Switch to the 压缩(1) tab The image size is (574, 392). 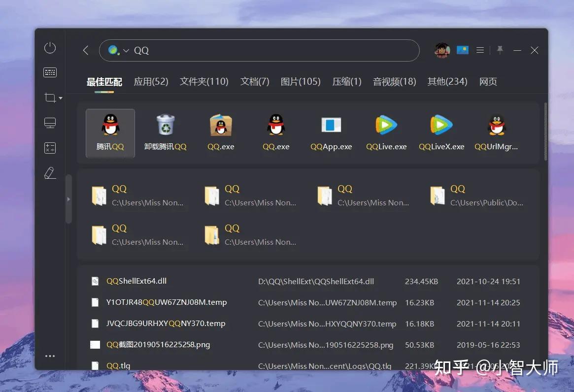[347, 82]
